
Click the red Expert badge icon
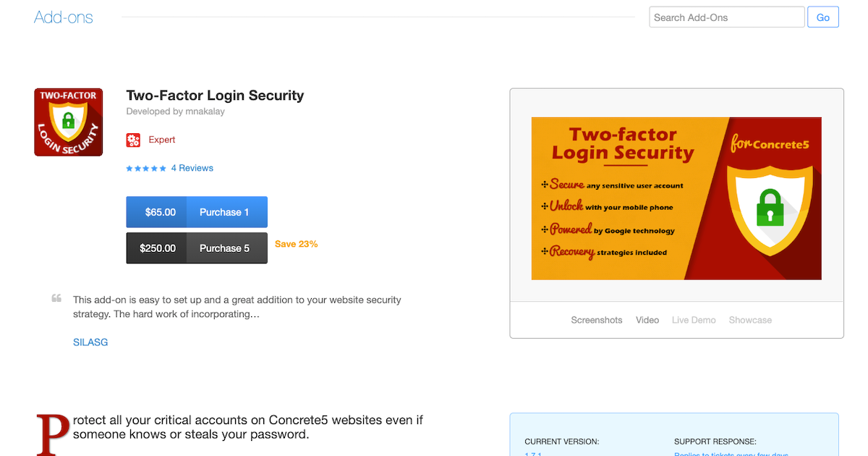[133, 140]
